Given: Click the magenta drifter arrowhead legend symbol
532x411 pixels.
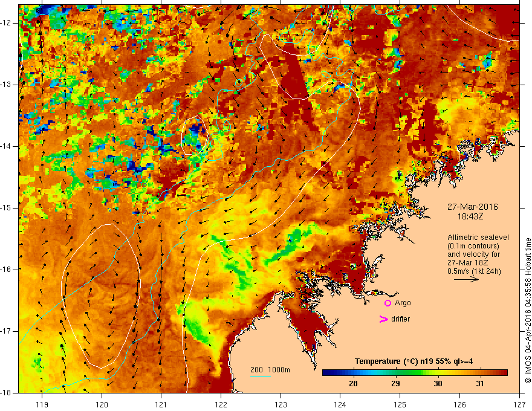Looking at the screenshot, I should pyautogui.click(x=383, y=319).
